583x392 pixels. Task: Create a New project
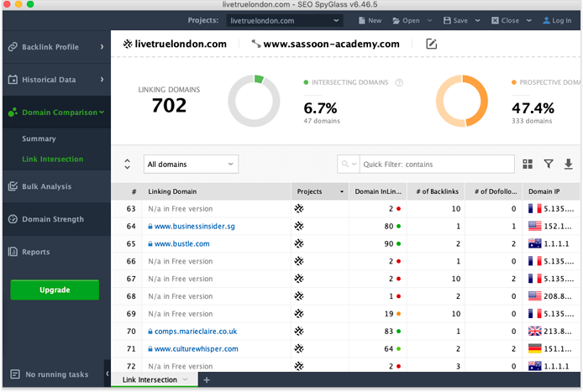pyautogui.click(x=370, y=21)
